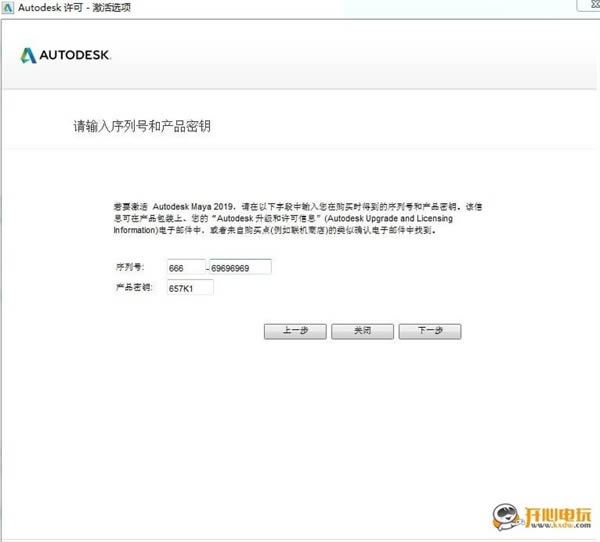
Task: Close the Autodesk license window
Action: [x=595, y=5]
